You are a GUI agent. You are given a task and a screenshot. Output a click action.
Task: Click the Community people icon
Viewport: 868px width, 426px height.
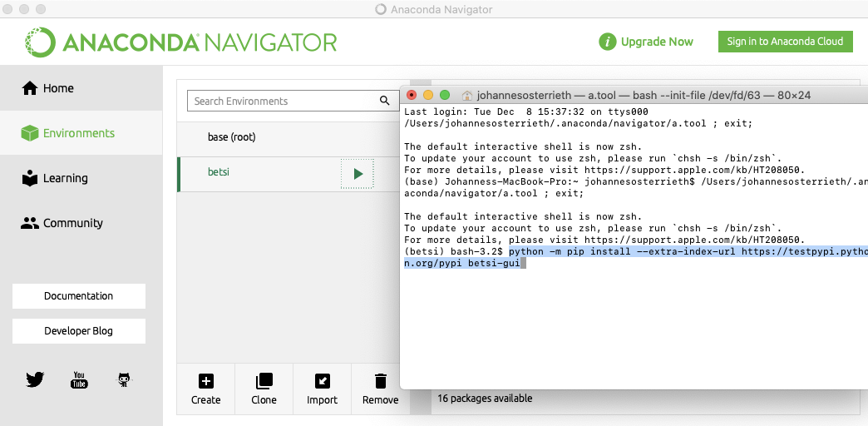tap(29, 223)
